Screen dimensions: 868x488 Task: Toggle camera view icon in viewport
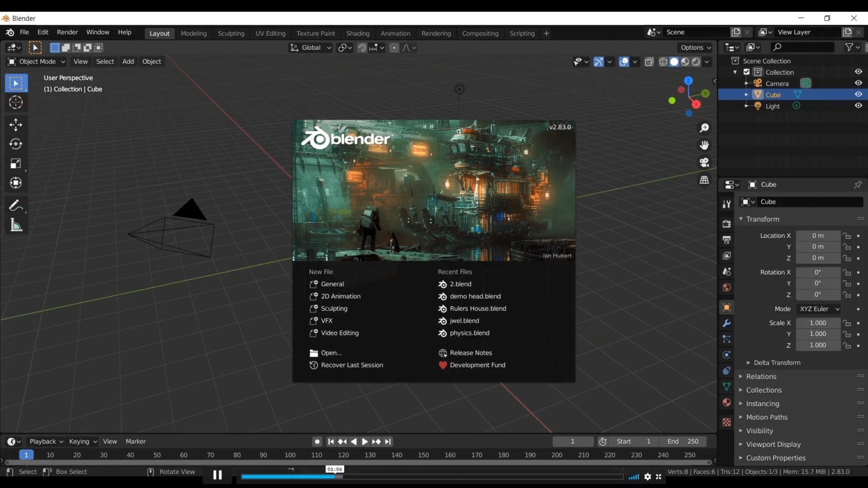coord(704,163)
